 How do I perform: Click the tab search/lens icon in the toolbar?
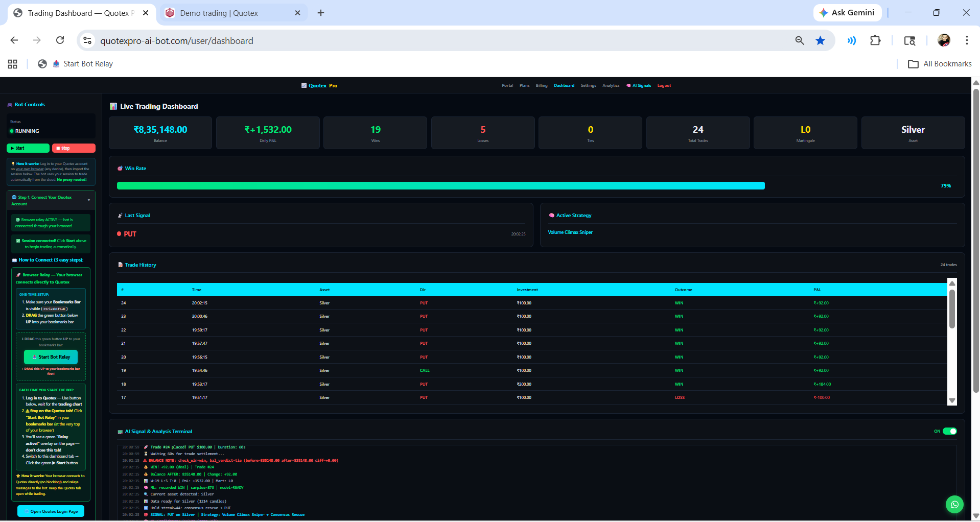(x=909, y=40)
